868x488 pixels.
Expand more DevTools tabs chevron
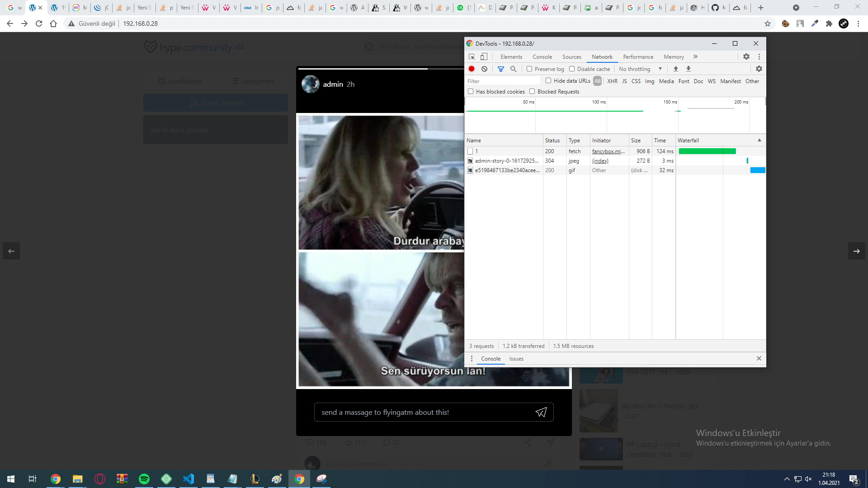[695, 56]
